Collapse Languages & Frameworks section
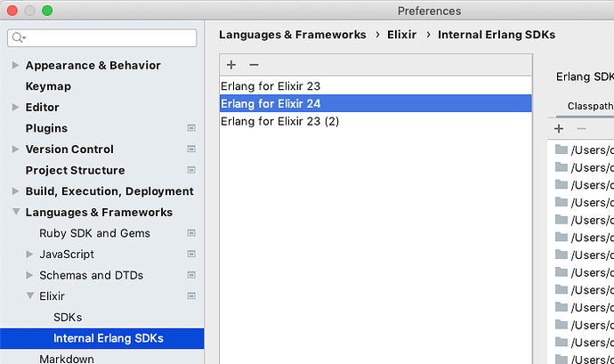 tap(16, 212)
